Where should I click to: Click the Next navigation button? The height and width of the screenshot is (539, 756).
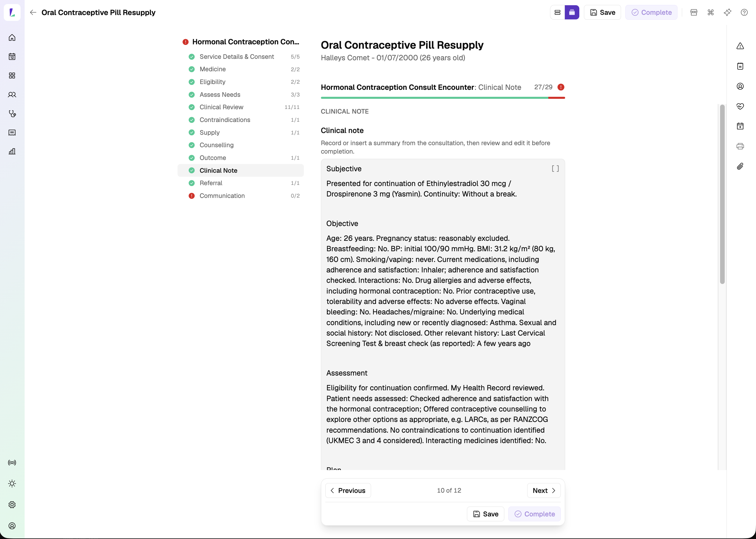coord(544,491)
